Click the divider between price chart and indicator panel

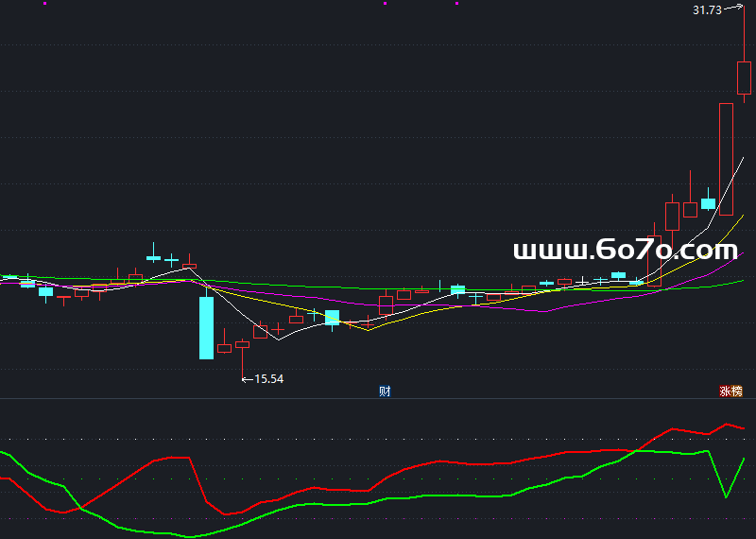coord(378,398)
